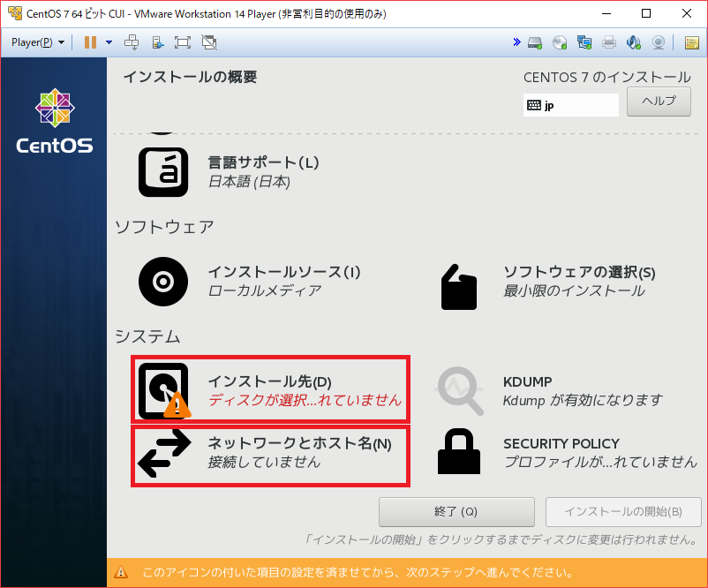
Task: Click the webcam device icon
Action: click(659, 43)
